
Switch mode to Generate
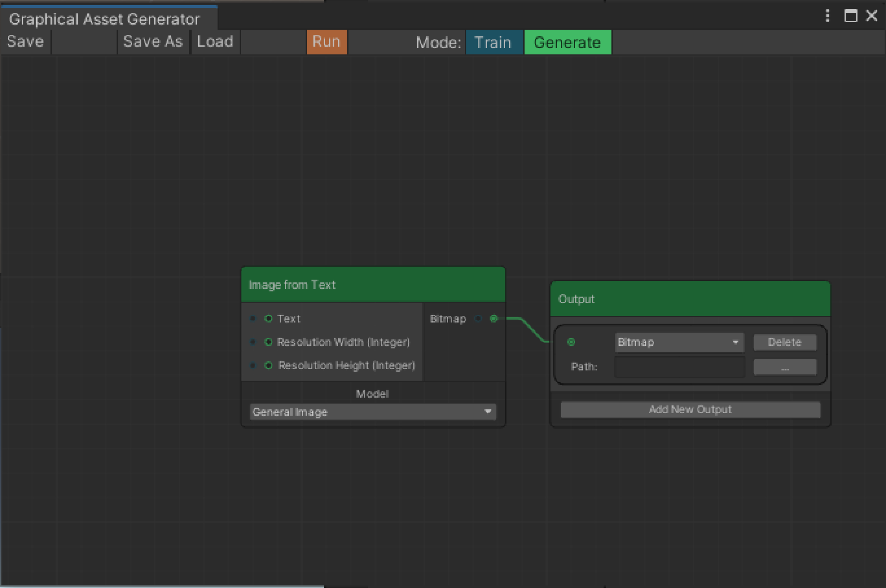tap(567, 42)
